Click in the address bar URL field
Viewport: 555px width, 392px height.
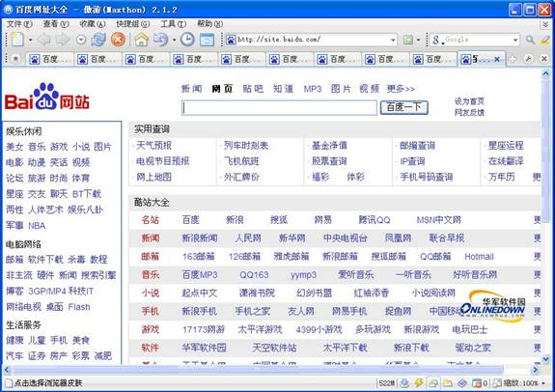313,40
